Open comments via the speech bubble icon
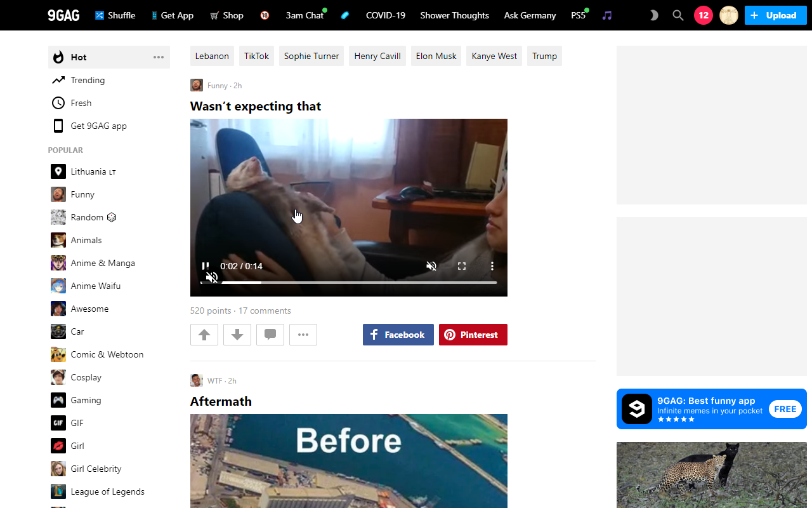The image size is (812, 508). (x=270, y=335)
